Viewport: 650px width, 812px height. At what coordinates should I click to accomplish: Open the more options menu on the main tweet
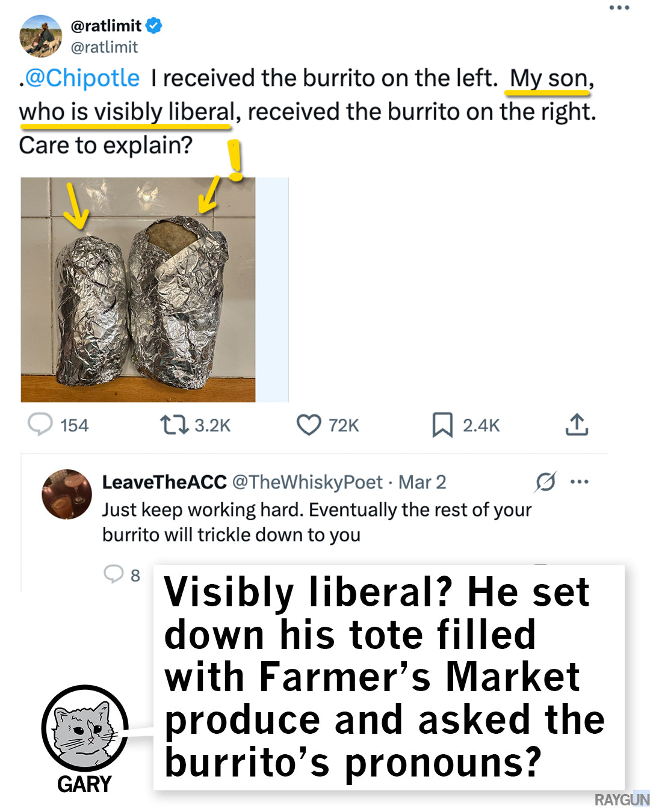pyautogui.click(x=619, y=8)
